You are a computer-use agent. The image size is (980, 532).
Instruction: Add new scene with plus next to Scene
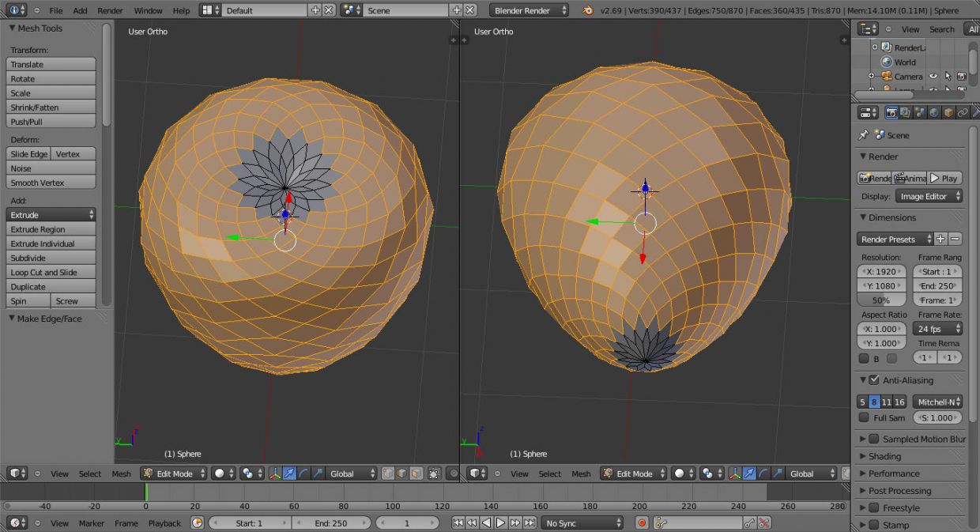coord(456,10)
